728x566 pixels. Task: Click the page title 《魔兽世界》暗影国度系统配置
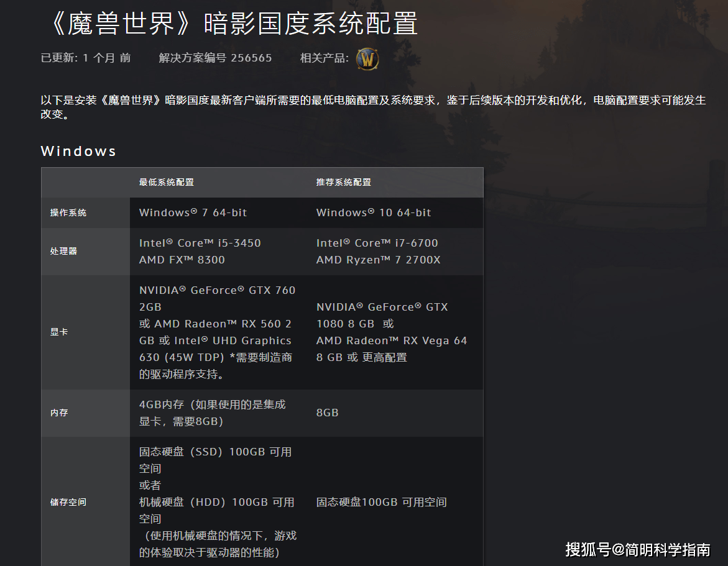click(233, 24)
